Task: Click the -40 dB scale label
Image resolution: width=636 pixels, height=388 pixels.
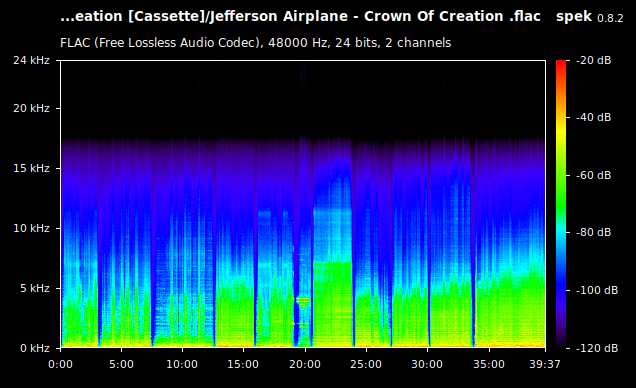Action: tap(594, 117)
